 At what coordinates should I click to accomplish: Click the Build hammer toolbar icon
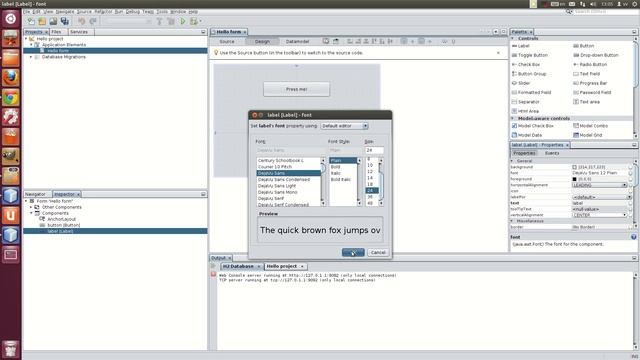(x=160, y=21)
